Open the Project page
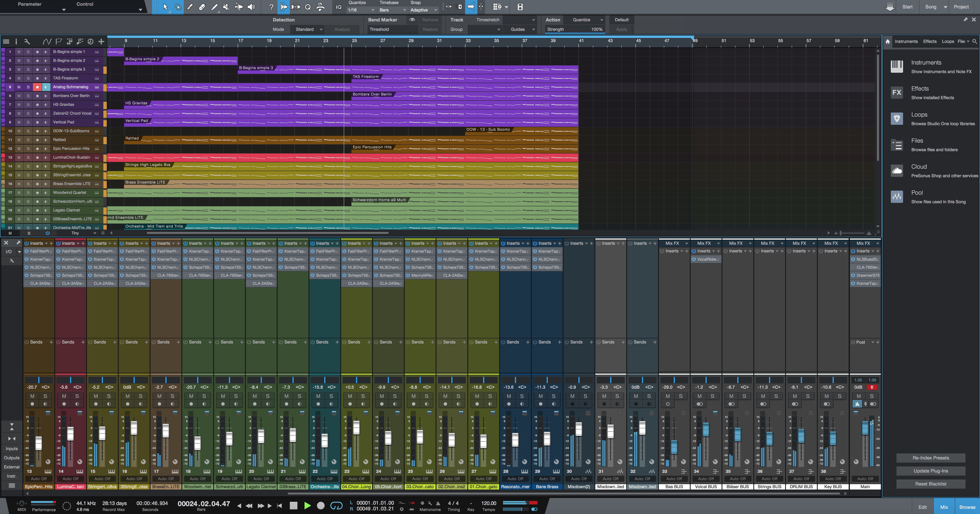The width and height of the screenshot is (980, 514). point(961,7)
